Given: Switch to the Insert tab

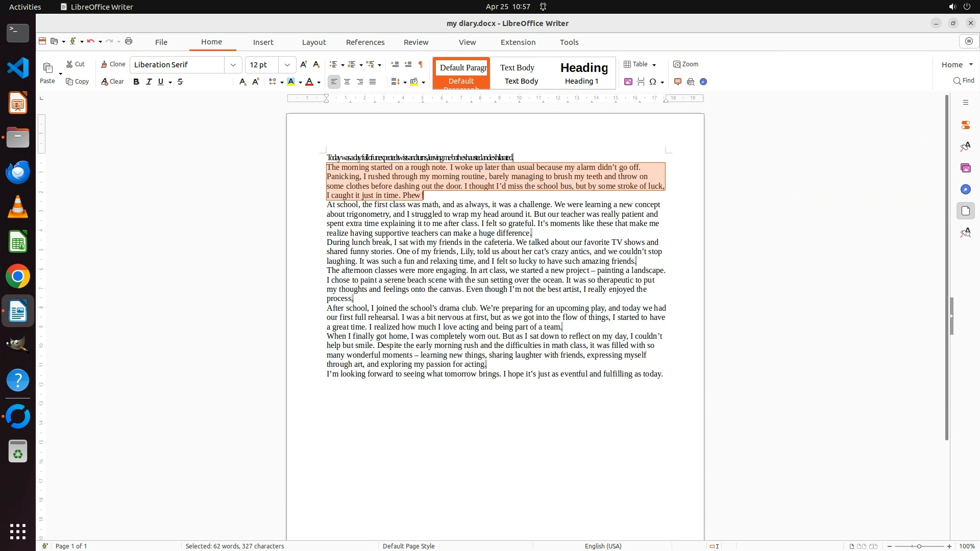Looking at the screenshot, I should 263,42.
